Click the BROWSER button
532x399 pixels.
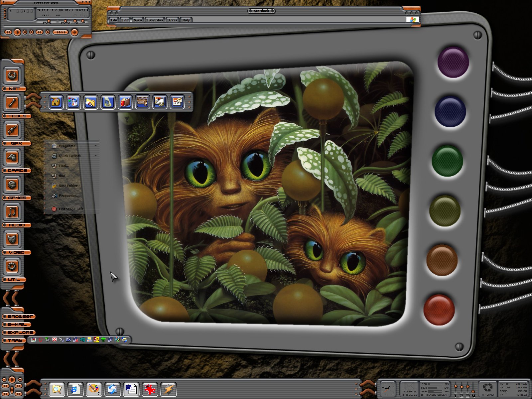[x=19, y=317]
